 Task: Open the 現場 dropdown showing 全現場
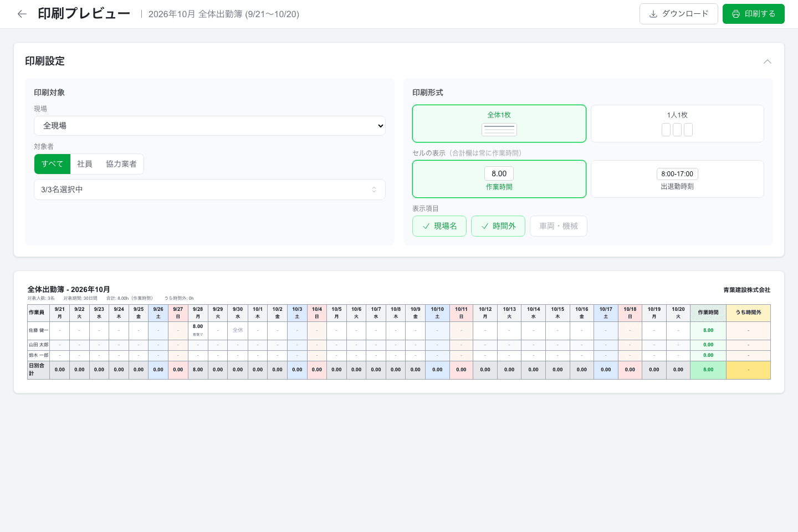click(209, 126)
